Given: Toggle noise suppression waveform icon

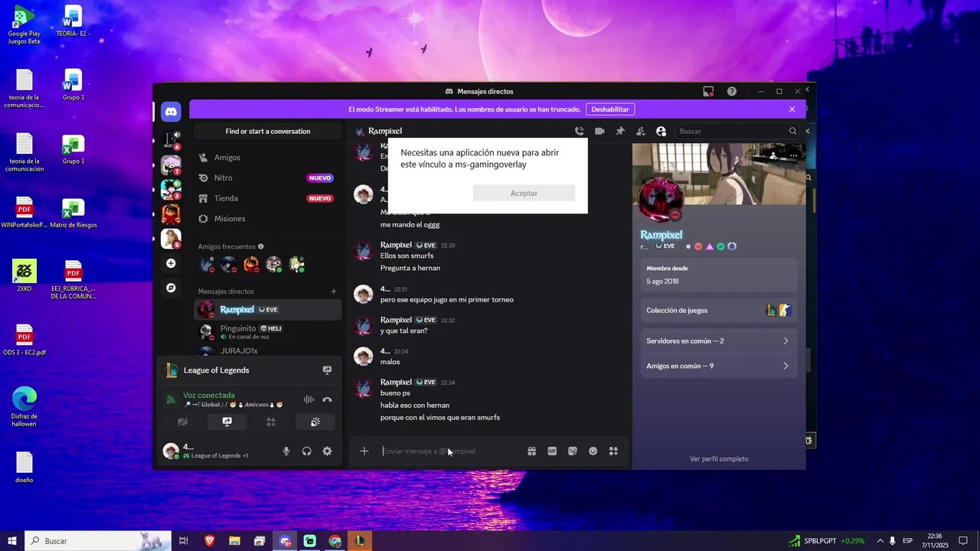Looking at the screenshot, I should (x=309, y=399).
